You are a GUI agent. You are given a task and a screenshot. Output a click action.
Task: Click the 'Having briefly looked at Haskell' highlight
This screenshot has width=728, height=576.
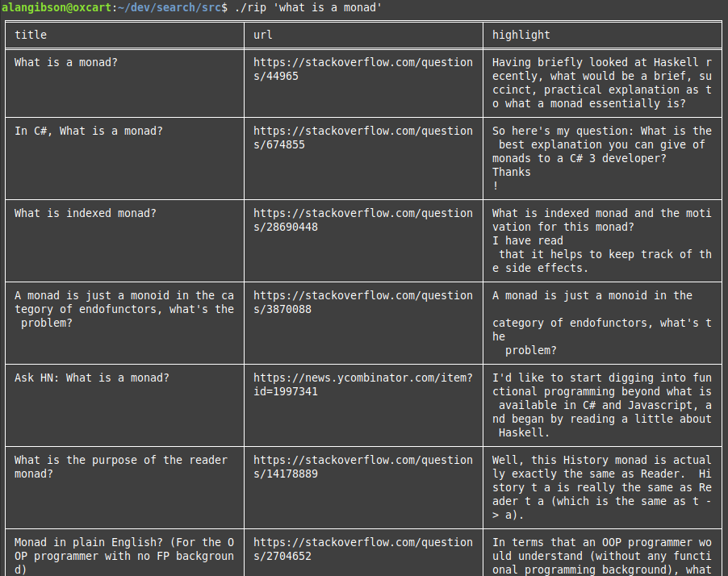(602, 82)
